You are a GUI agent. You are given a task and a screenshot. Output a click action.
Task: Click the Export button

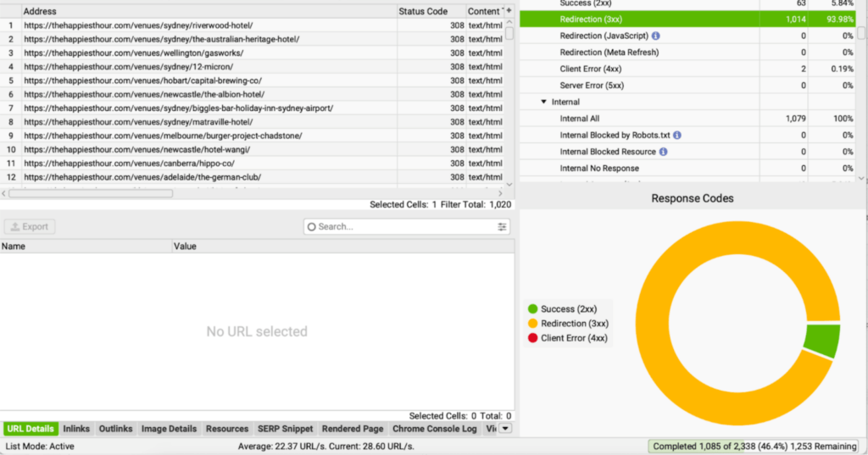pyautogui.click(x=30, y=227)
